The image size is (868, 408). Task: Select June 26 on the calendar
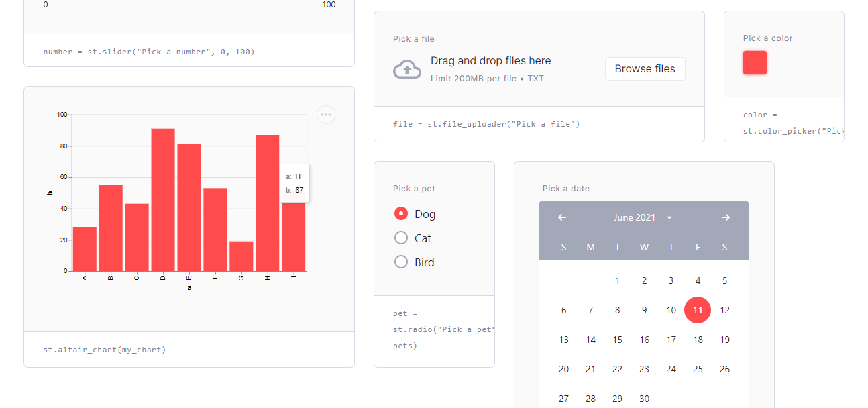coord(724,369)
